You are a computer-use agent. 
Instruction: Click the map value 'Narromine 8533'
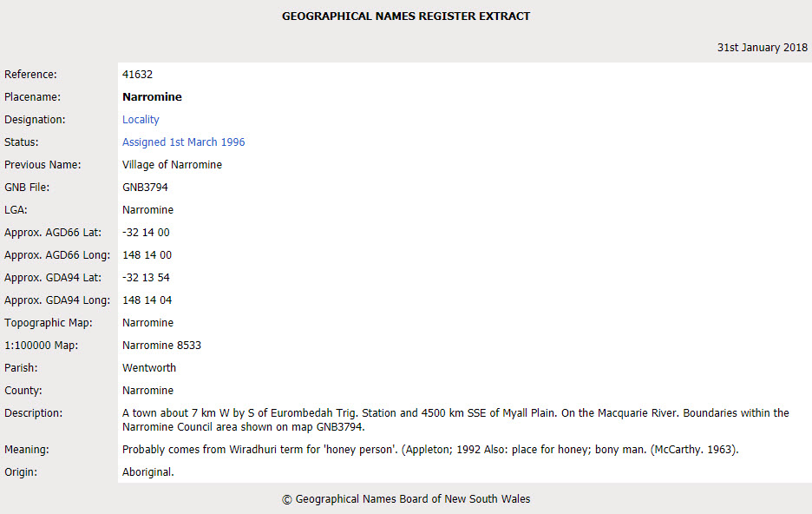(161, 346)
